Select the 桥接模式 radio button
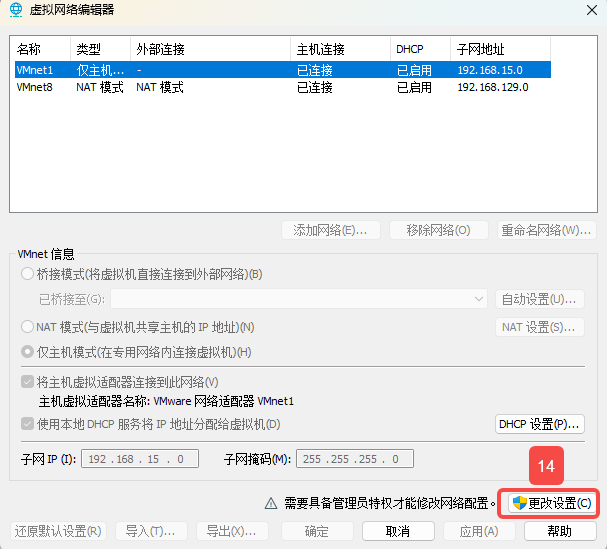607x549 pixels. 27,274
